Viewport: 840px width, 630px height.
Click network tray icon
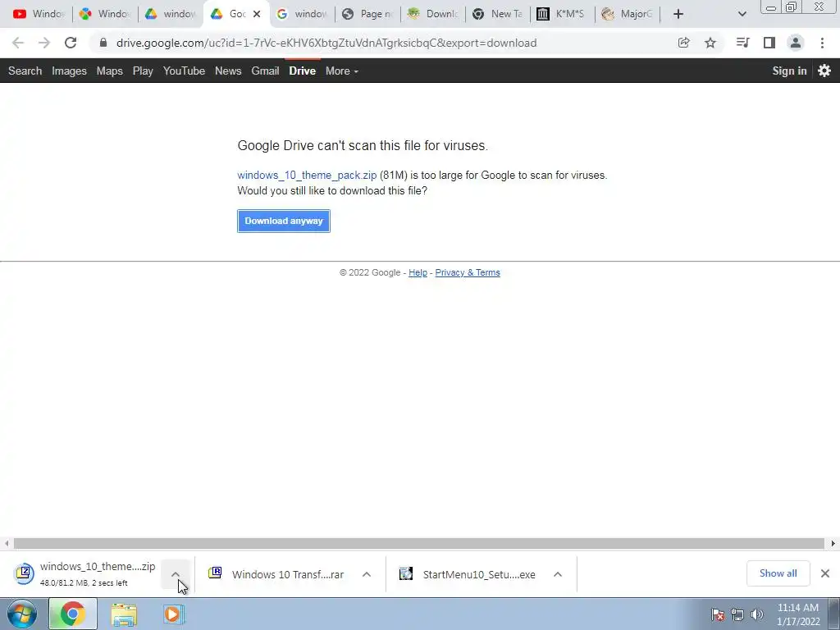click(737, 614)
